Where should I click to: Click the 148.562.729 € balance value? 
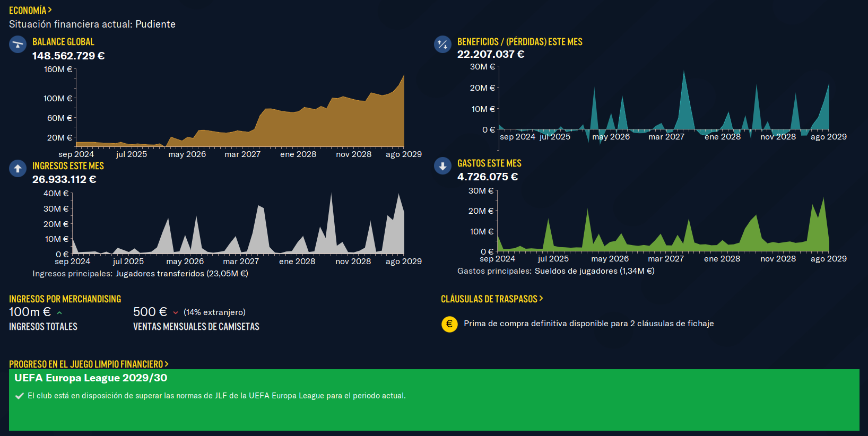pos(68,56)
